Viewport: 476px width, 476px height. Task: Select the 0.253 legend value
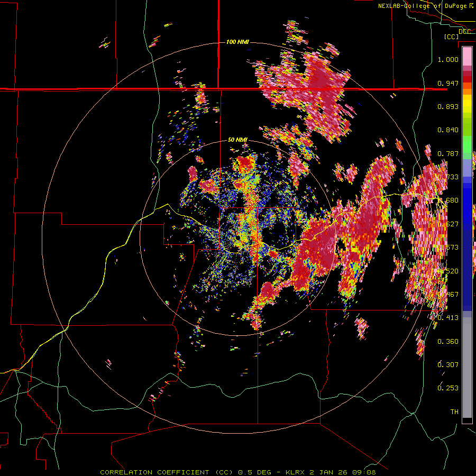click(x=448, y=388)
